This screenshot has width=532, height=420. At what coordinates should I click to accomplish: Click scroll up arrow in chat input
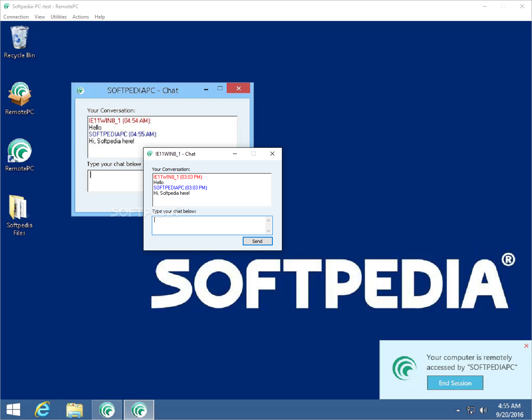(x=269, y=220)
